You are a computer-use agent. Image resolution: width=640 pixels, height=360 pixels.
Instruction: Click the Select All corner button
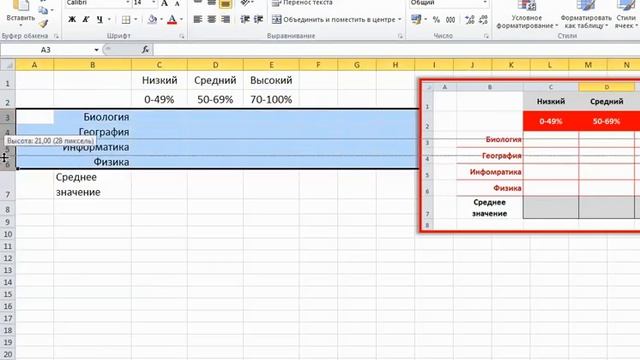(x=8, y=65)
